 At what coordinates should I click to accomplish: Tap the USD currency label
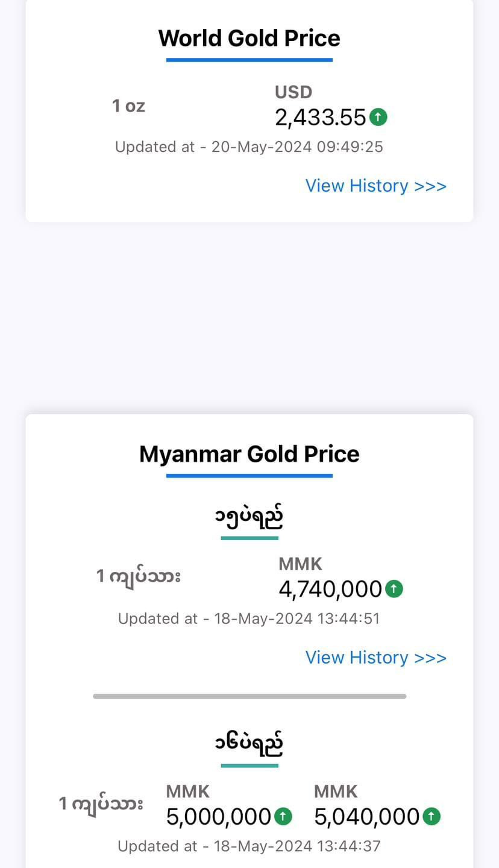[x=293, y=92]
